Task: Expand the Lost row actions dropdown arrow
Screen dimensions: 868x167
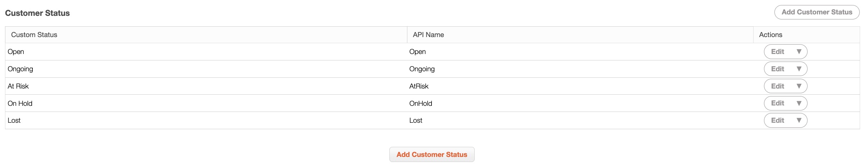Action: pyautogui.click(x=799, y=121)
